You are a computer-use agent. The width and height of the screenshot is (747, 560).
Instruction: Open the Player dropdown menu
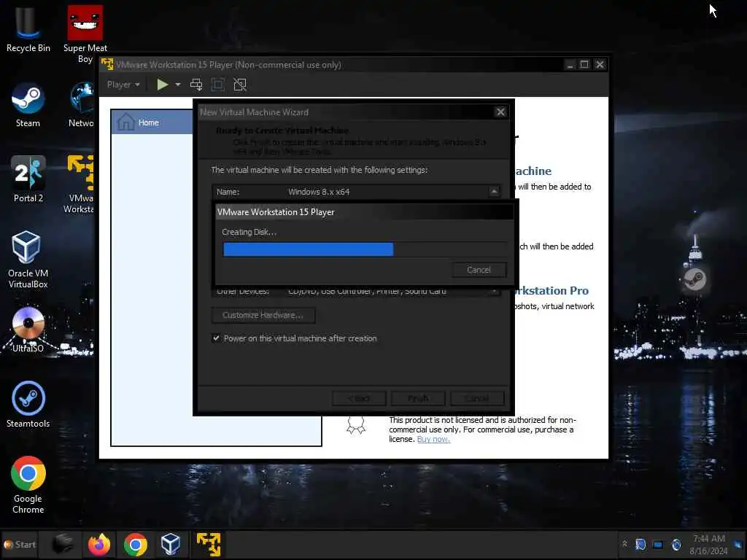point(123,85)
